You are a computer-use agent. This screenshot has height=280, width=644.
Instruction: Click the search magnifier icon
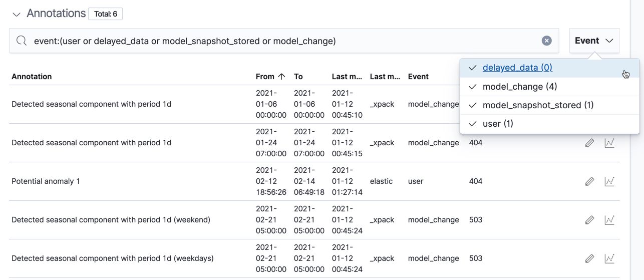(22, 41)
